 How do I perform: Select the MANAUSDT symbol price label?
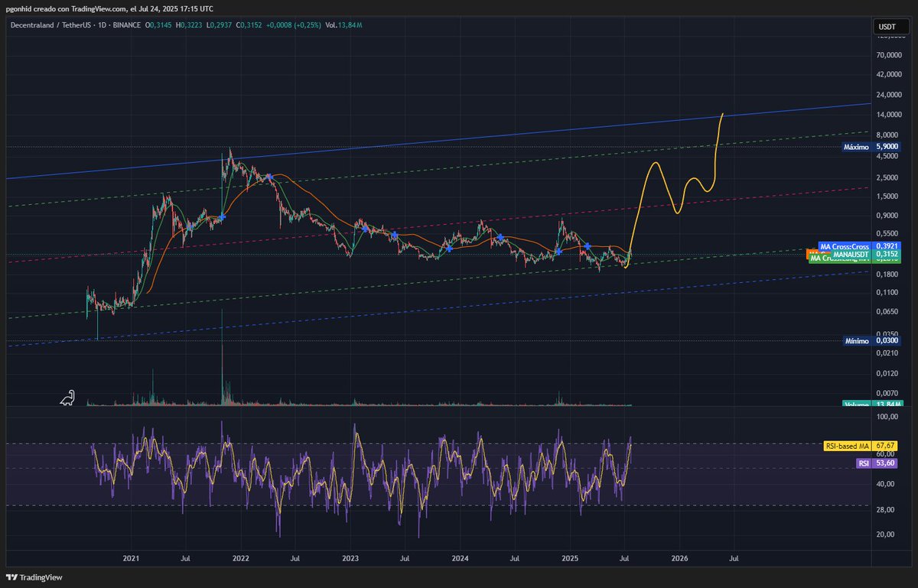[851, 253]
